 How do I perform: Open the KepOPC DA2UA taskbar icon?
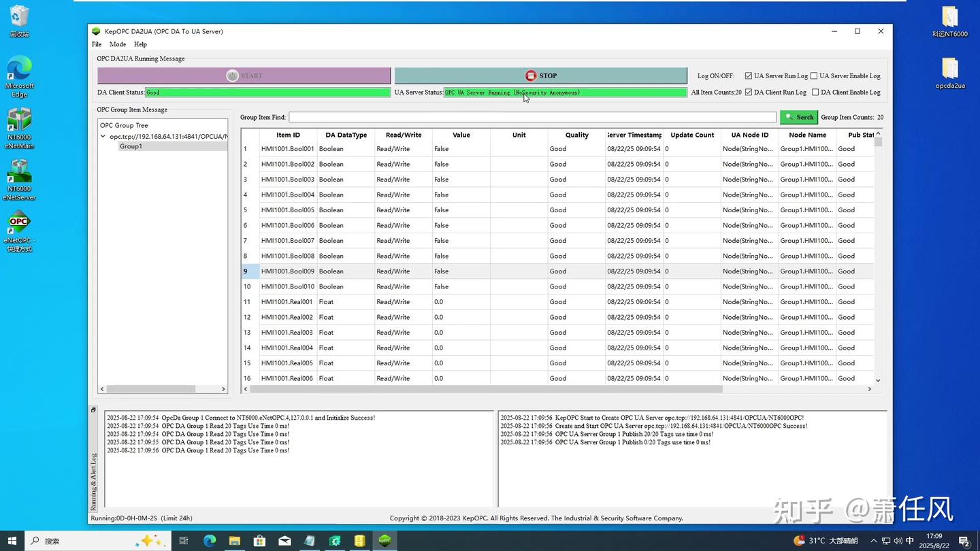(384, 541)
